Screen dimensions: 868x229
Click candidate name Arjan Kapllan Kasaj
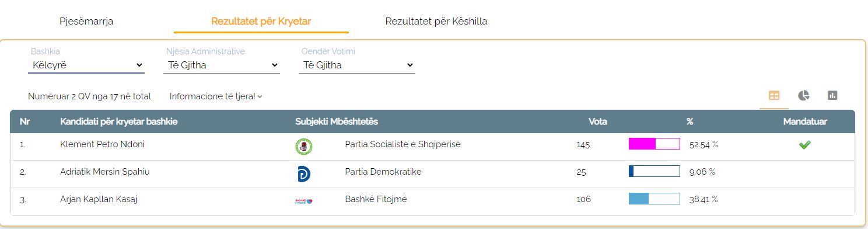(x=99, y=199)
